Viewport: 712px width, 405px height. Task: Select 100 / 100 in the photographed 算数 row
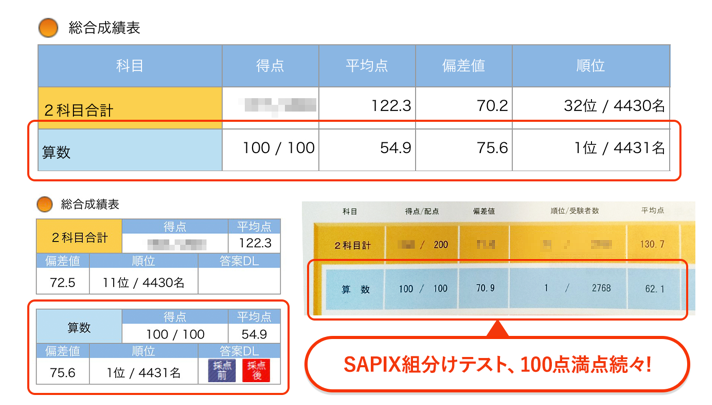coord(423,289)
